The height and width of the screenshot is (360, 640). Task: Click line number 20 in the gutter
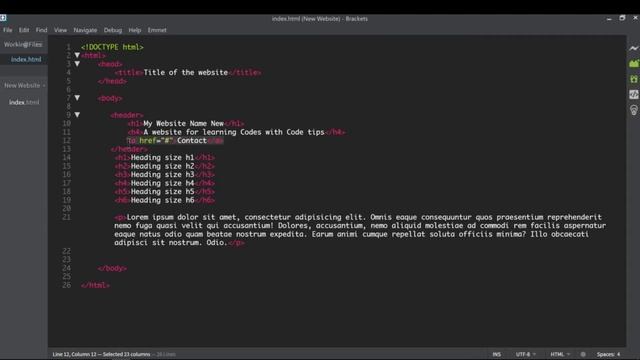coord(67,208)
